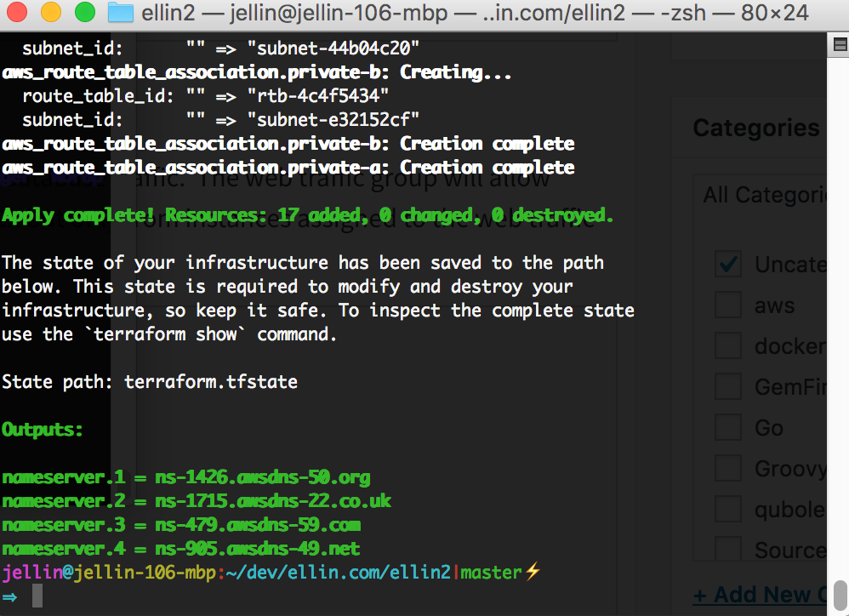
Task: Uncheck the Uncategorized category checkbox
Action: coord(727,264)
